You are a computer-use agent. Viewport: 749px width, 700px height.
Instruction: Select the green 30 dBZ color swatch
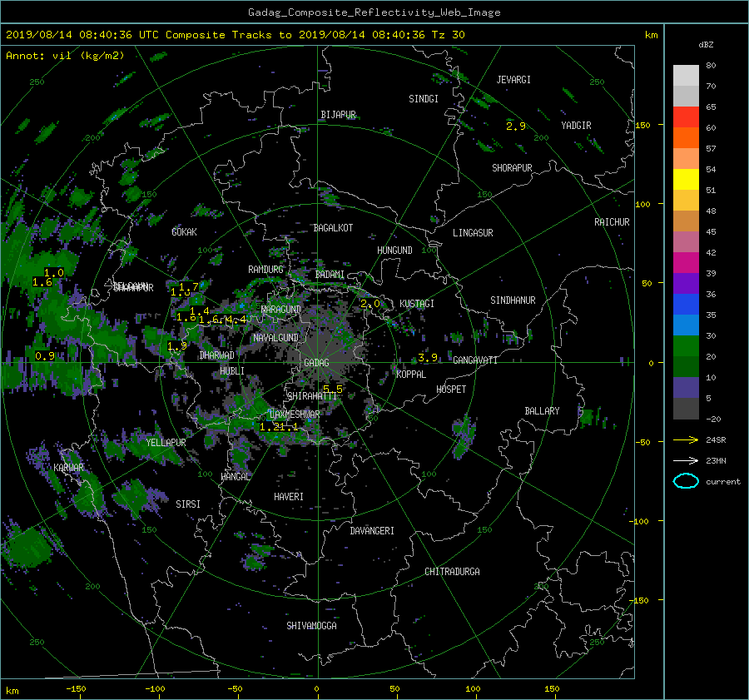coord(686,346)
